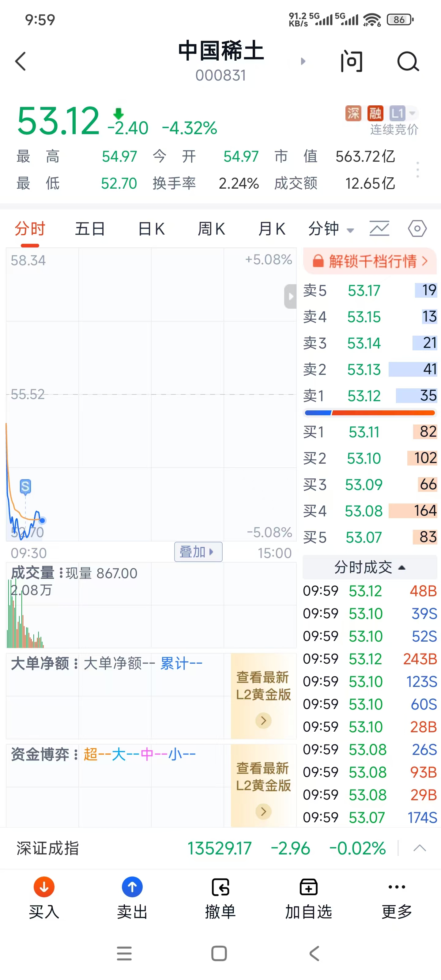Collapse order book with side arrow
Viewport: 441px width, 980px height.
pyautogui.click(x=290, y=296)
